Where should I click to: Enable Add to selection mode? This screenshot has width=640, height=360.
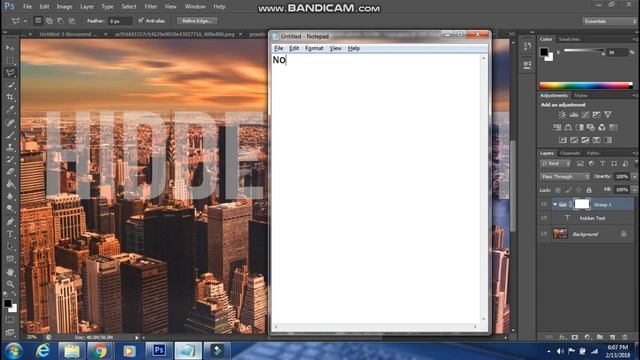click(49, 20)
